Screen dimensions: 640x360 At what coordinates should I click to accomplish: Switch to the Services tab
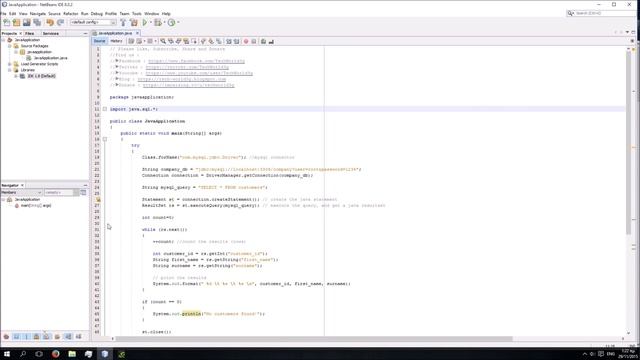51,33
